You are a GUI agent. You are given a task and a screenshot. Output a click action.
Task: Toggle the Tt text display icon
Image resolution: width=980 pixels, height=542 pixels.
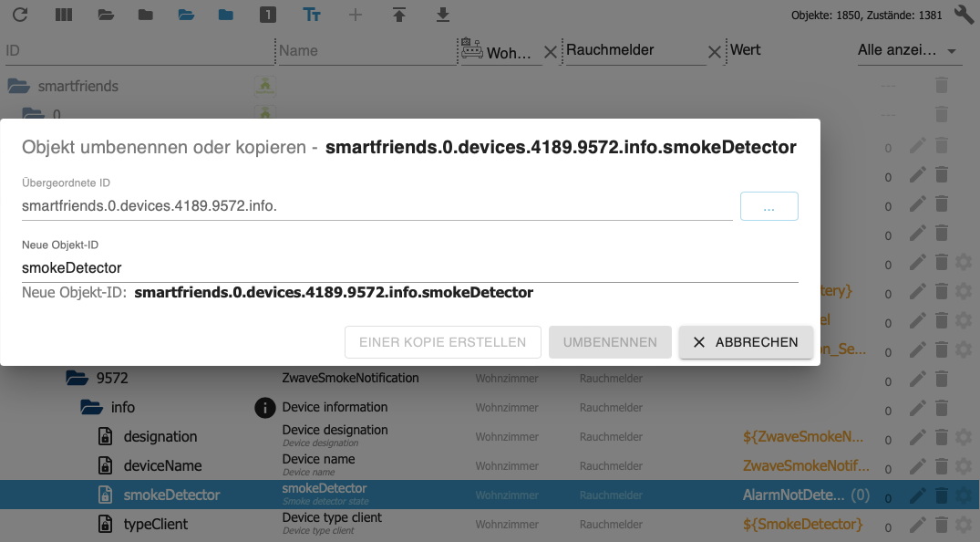click(311, 15)
